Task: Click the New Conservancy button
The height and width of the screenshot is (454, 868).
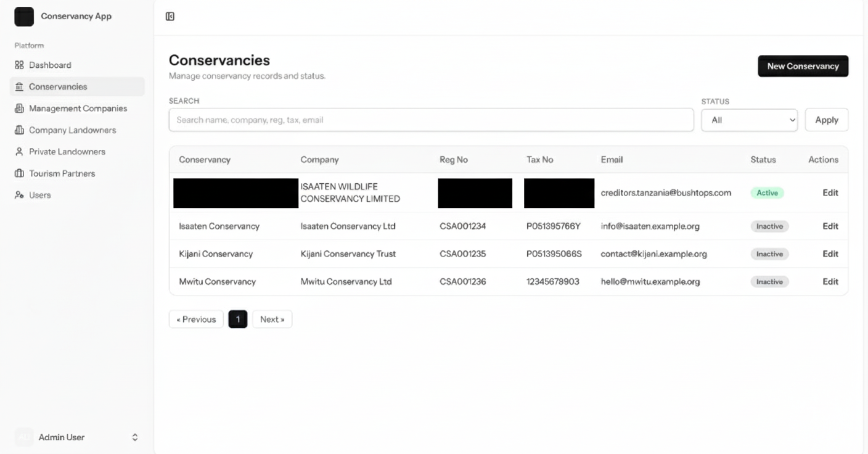Action: point(803,66)
